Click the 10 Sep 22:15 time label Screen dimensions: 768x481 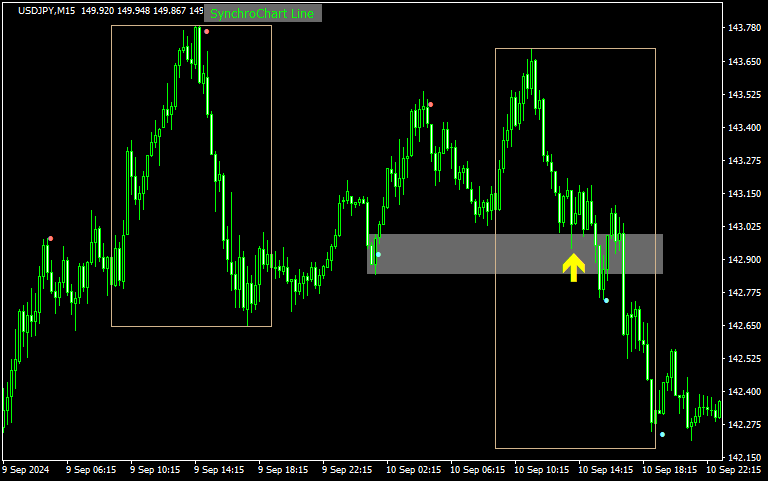734,469
